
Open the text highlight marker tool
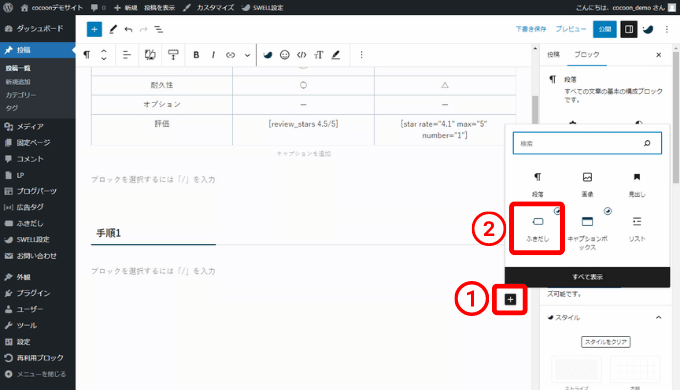[x=336, y=55]
